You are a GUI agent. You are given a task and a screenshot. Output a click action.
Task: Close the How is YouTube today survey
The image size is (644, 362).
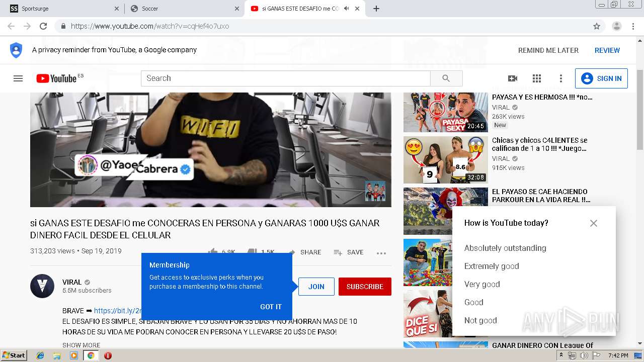[x=594, y=223]
